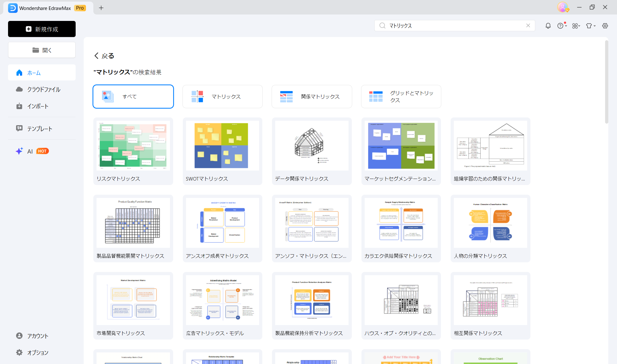
Task: Open the カラエク供給関係マトリックス template thumbnail
Action: click(x=401, y=223)
